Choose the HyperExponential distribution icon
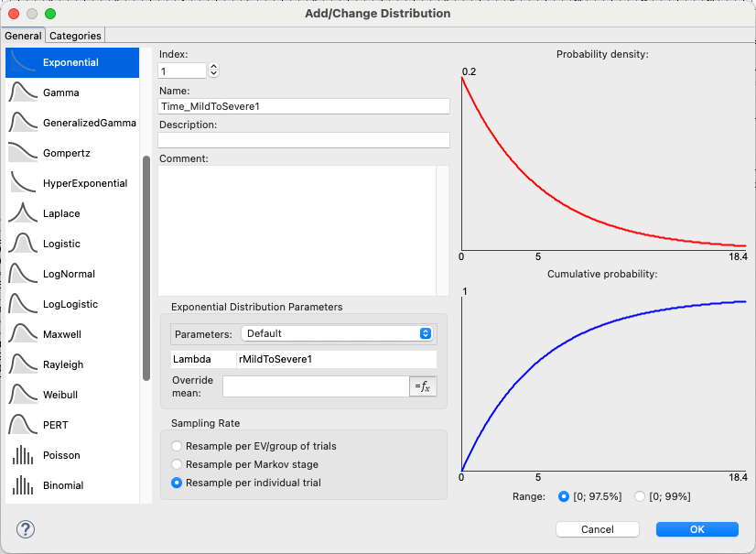756x554 pixels. (x=23, y=183)
